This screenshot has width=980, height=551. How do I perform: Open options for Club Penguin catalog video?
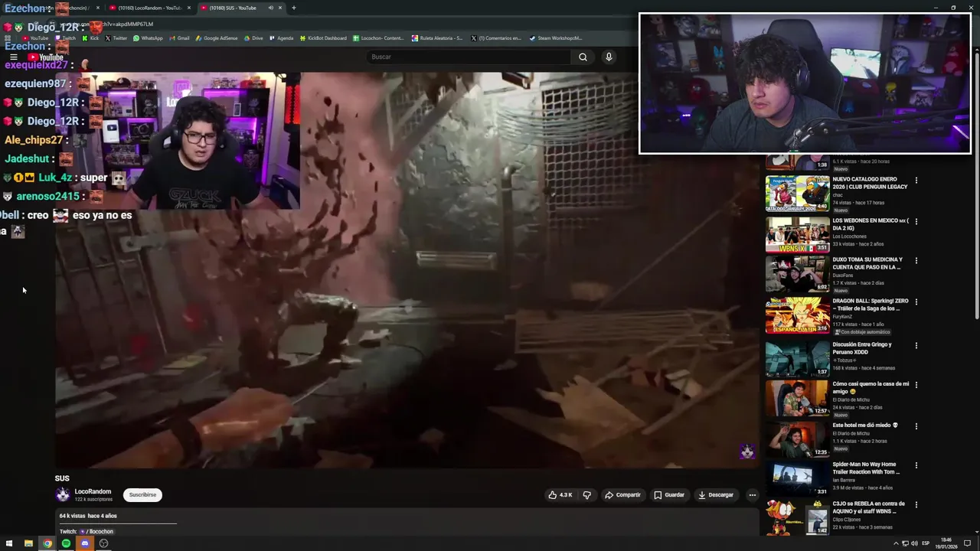click(916, 181)
